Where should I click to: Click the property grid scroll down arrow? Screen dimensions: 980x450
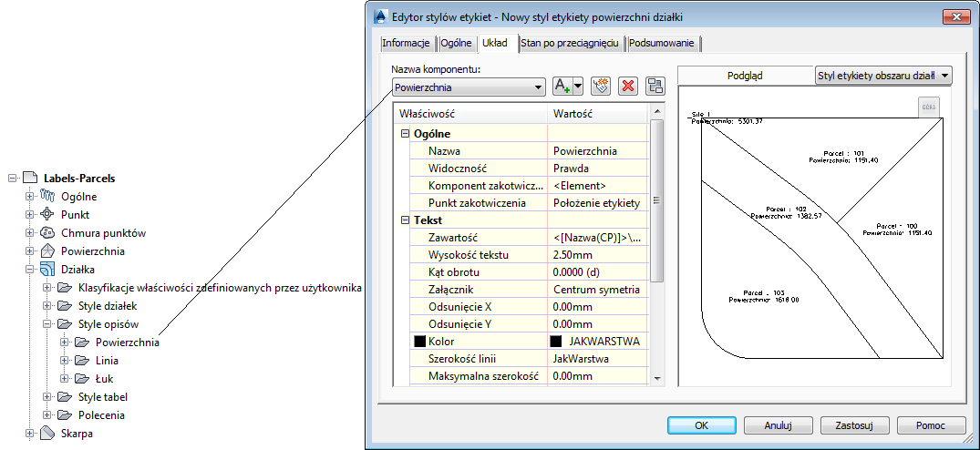click(656, 378)
